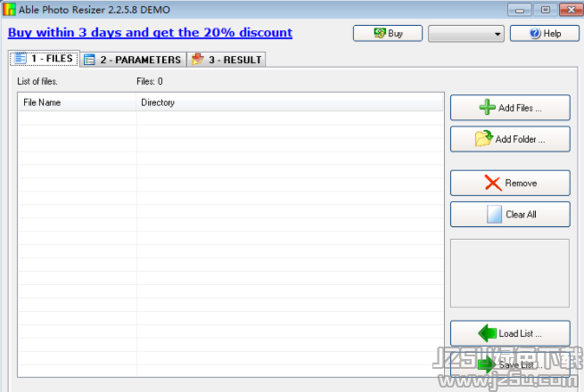The height and width of the screenshot is (392, 584).
Task: Switch to the 1 - FILES tab
Action: click(45, 59)
